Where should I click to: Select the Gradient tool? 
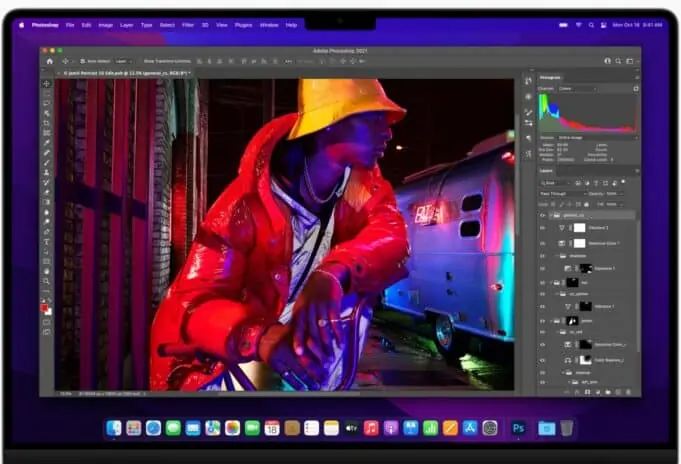(46, 202)
